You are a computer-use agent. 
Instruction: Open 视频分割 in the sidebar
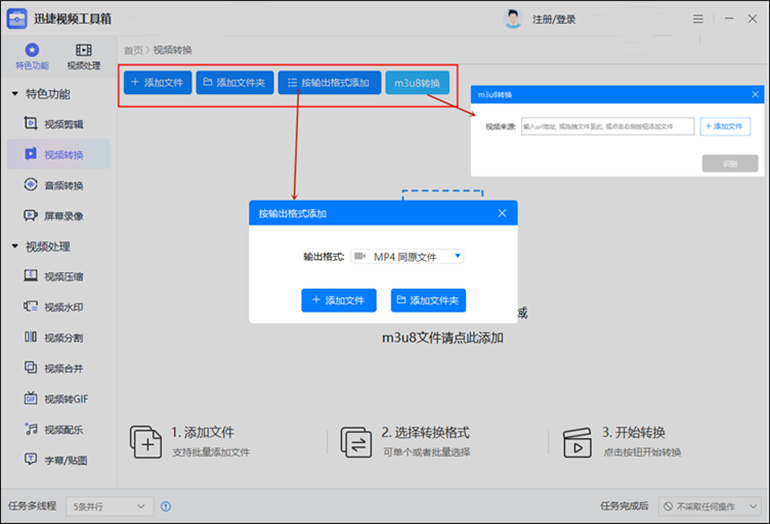pyautogui.click(x=58, y=337)
